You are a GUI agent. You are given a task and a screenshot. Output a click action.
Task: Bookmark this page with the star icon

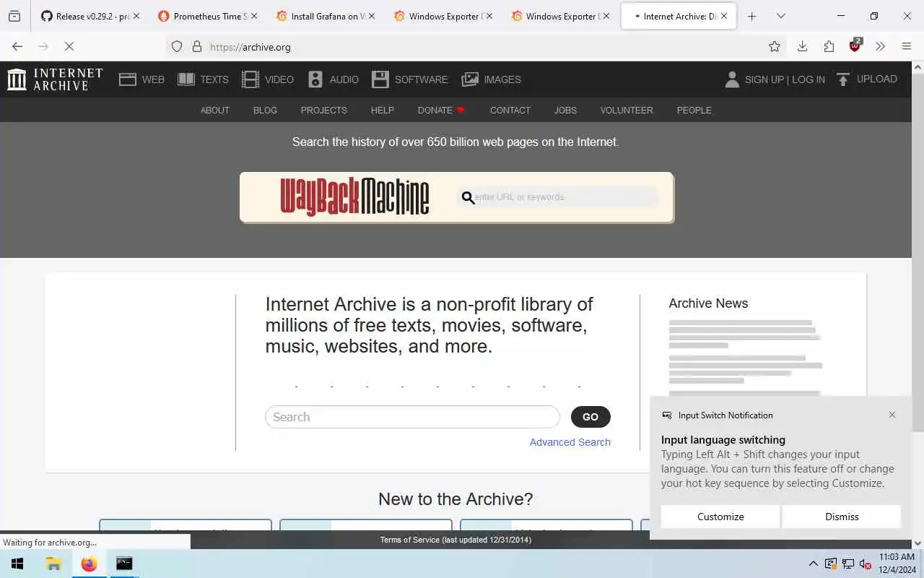775,46
